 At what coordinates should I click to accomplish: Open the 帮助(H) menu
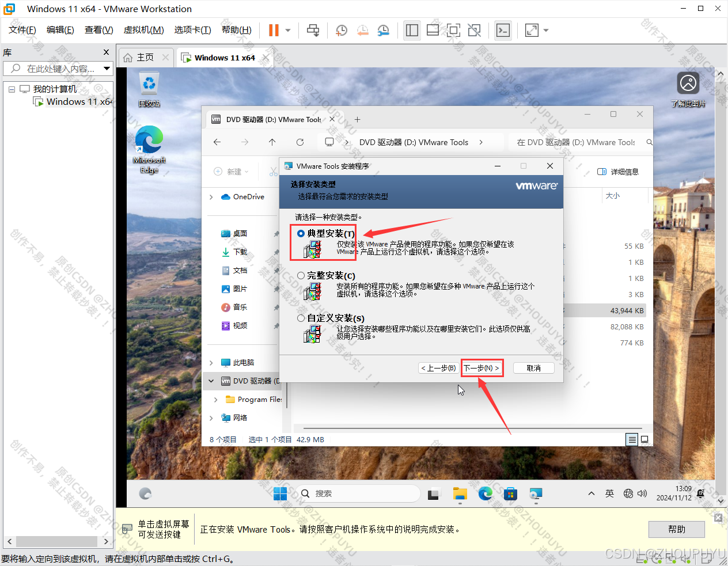pyautogui.click(x=236, y=30)
